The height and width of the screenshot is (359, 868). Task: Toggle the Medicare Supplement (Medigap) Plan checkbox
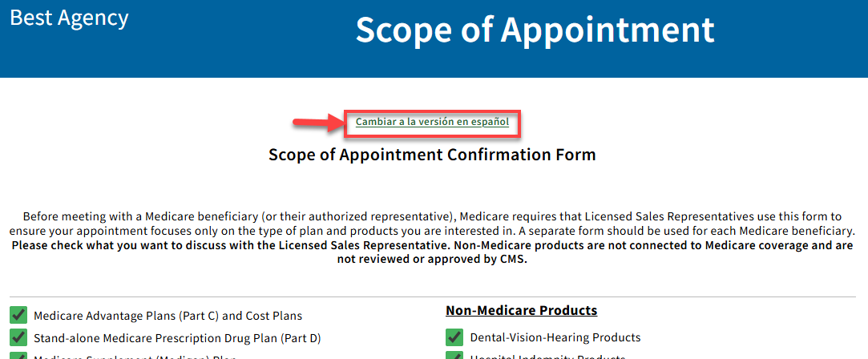pyautogui.click(x=18, y=356)
